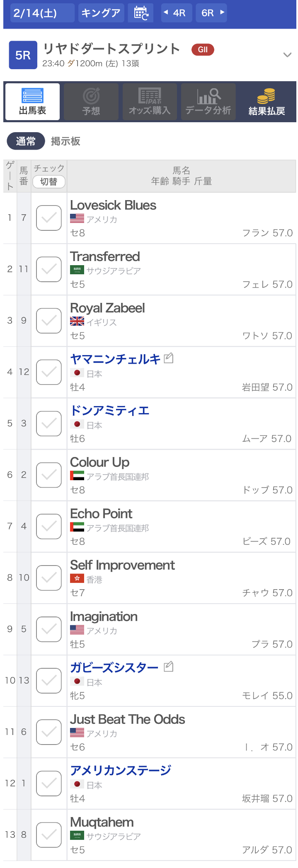Open the ドンアミティエ horse link
The width and height of the screenshot is (298, 868).
click(110, 411)
